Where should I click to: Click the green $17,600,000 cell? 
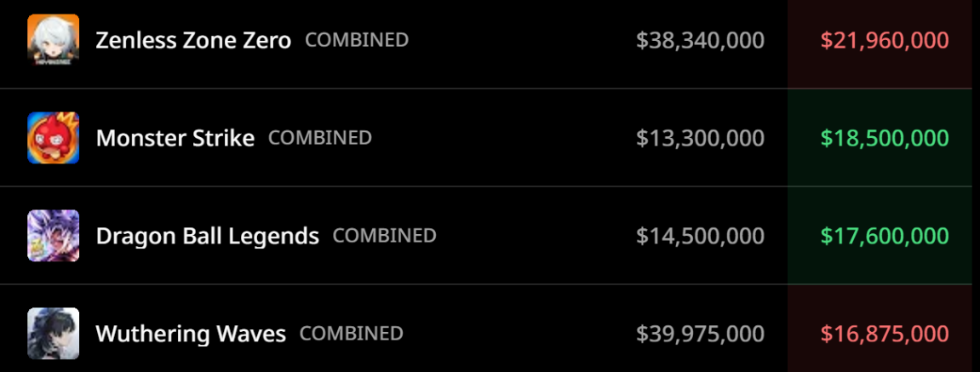(x=884, y=236)
